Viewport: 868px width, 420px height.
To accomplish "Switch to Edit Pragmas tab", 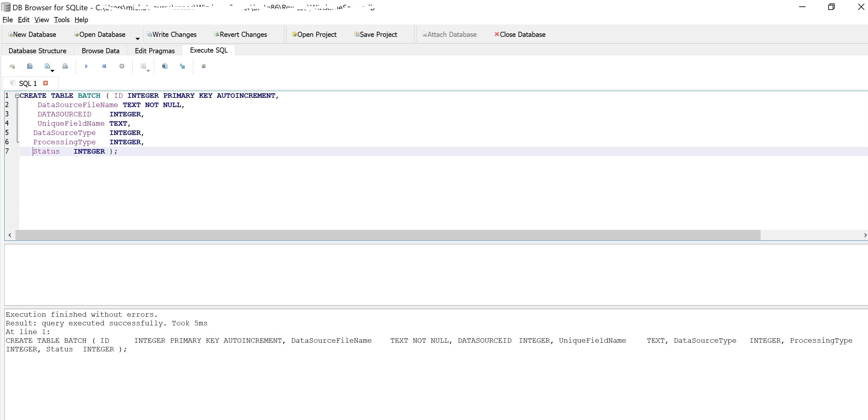I will [155, 51].
